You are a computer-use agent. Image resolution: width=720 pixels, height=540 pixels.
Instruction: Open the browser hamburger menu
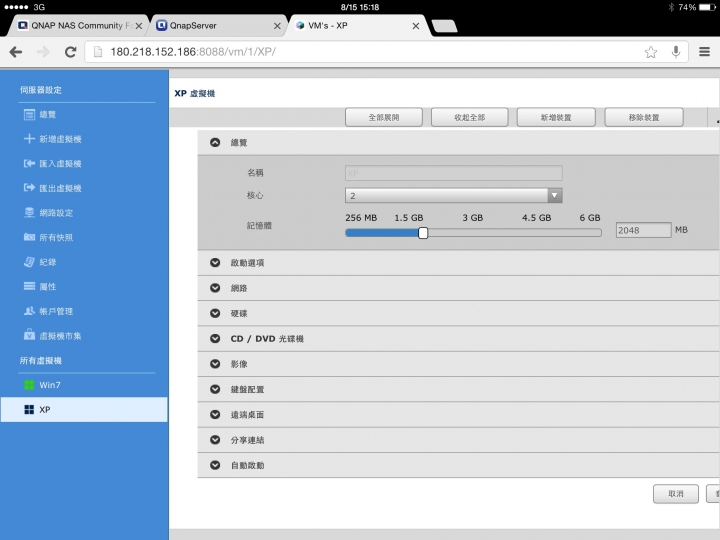704,51
